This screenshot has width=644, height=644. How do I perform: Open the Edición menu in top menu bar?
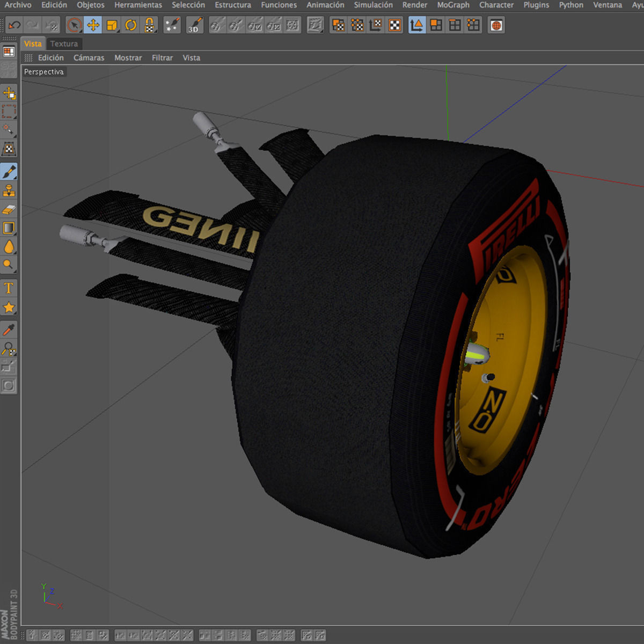[54, 5]
